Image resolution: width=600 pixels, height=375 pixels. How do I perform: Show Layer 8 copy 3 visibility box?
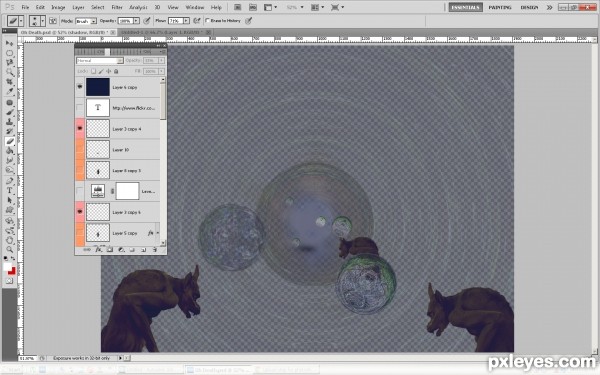(x=80, y=170)
